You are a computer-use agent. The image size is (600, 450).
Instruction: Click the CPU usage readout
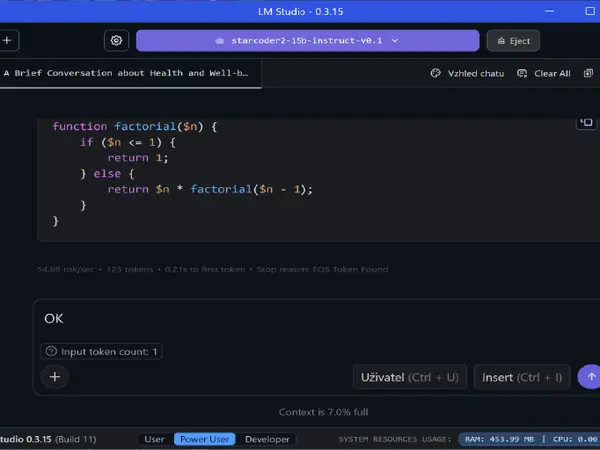tap(575, 439)
